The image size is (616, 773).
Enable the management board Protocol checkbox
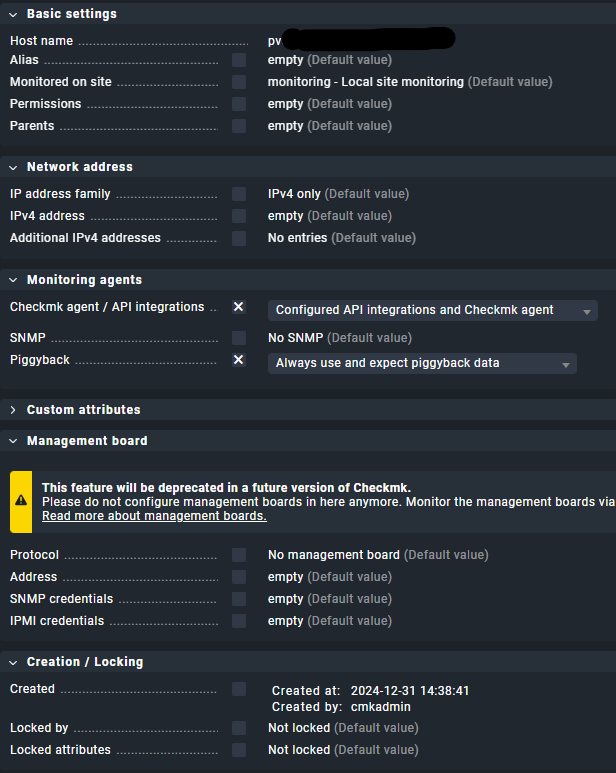[x=239, y=555]
